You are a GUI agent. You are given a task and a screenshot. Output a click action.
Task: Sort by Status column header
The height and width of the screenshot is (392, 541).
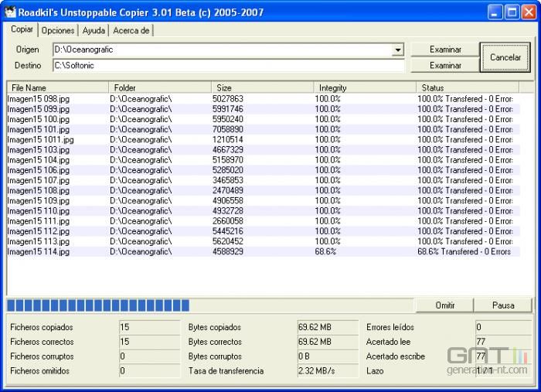(x=468, y=87)
